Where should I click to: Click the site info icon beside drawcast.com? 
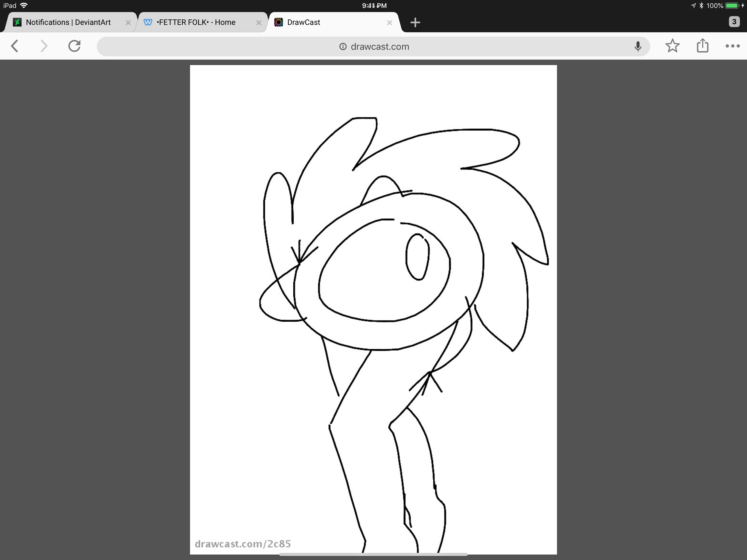pos(343,46)
